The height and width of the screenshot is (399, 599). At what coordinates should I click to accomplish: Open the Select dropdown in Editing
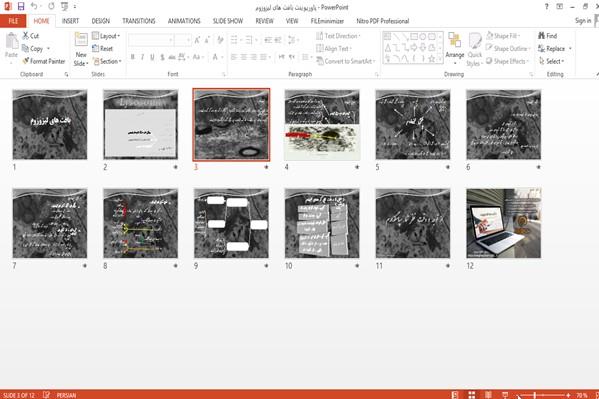point(552,61)
